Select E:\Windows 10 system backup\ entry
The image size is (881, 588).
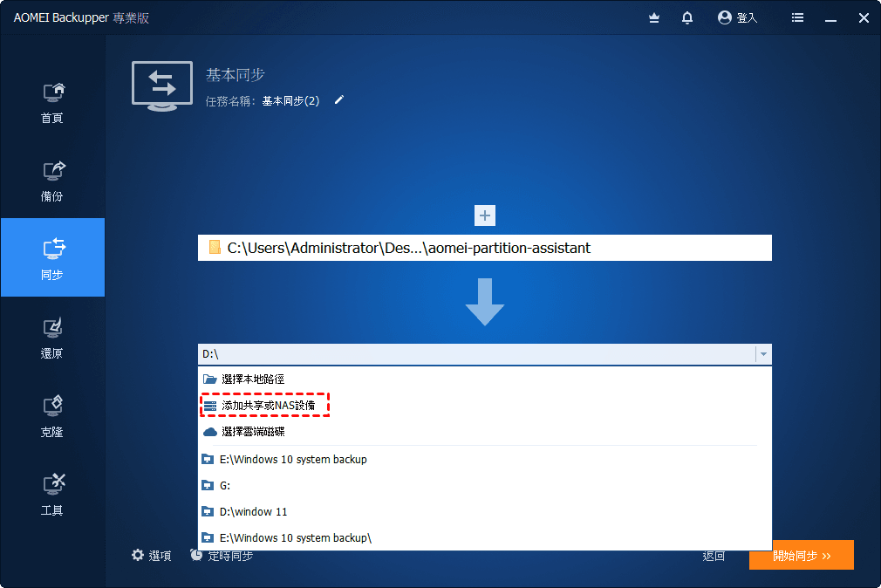485,538
